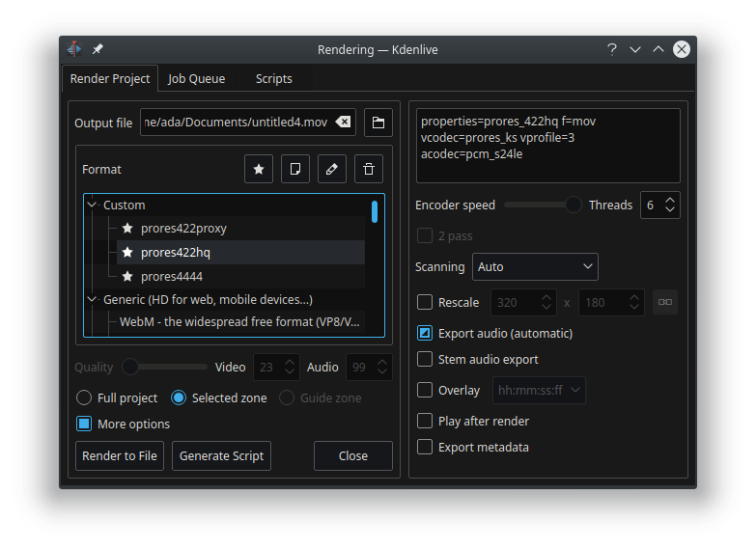Click Render to File
This screenshot has height=548, width=756.
point(120,455)
